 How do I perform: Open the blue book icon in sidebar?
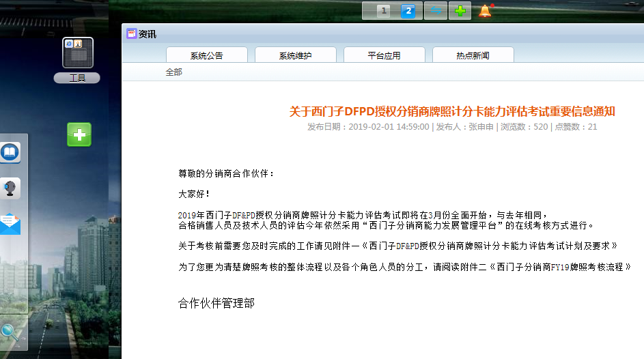point(10,153)
